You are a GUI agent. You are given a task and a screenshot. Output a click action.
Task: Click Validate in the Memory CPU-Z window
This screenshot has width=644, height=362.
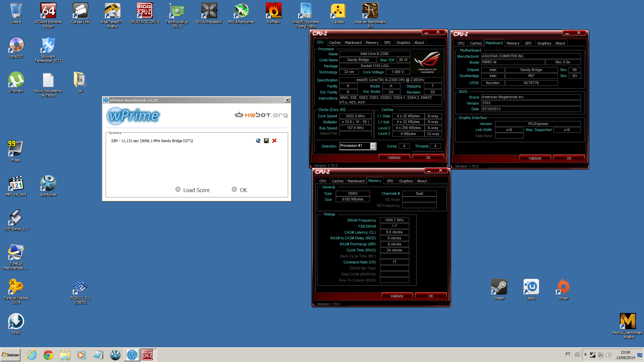click(397, 296)
